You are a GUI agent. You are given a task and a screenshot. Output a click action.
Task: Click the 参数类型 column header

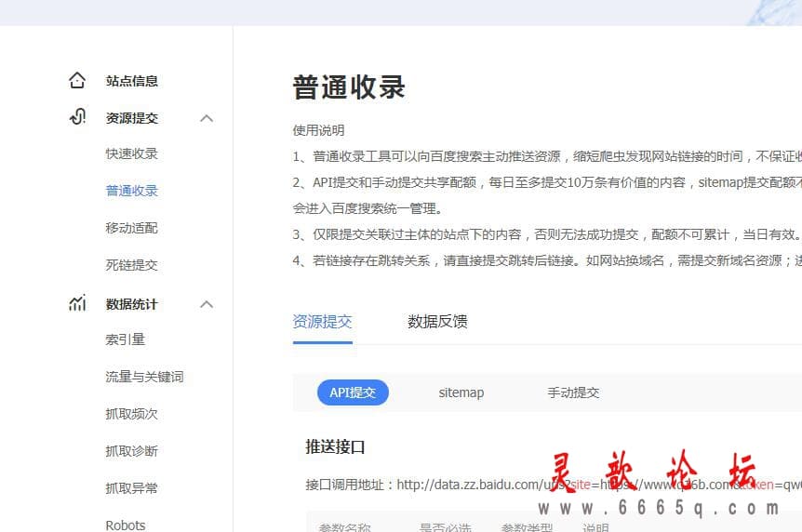point(527,527)
